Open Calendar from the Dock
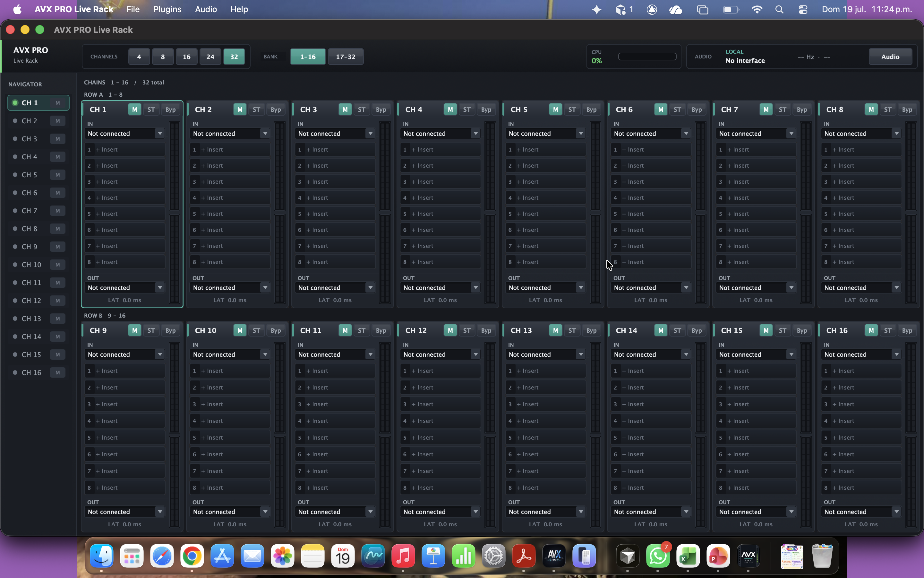The height and width of the screenshot is (578, 924). click(x=343, y=556)
